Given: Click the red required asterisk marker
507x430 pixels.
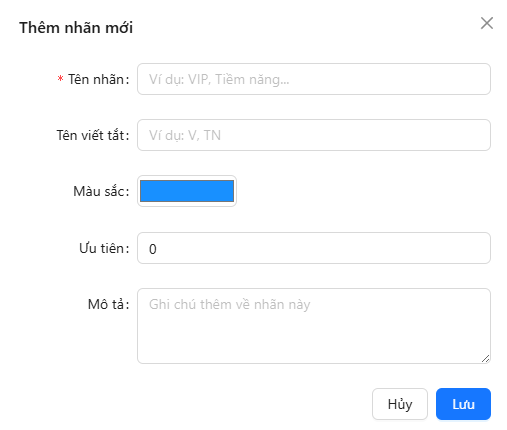Looking at the screenshot, I should coord(60,79).
